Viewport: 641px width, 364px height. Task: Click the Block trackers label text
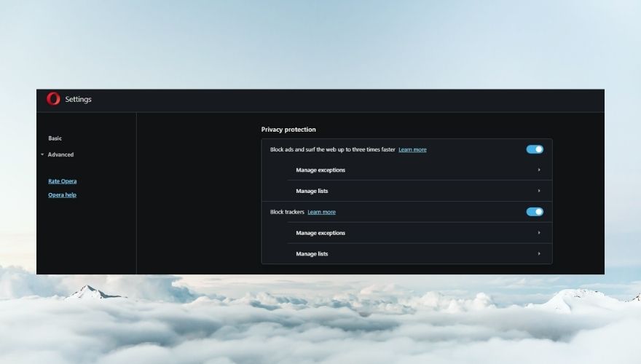click(287, 212)
